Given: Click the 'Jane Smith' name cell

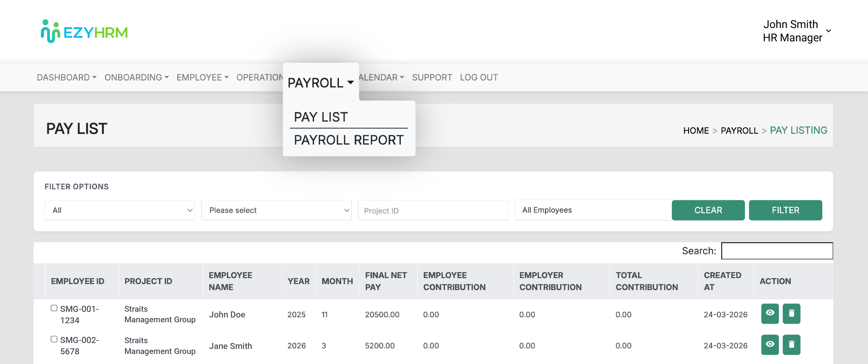Looking at the screenshot, I should [230, 346].
